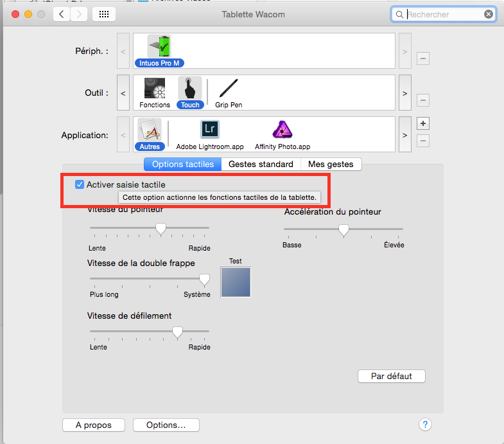Show more apps in the Application list
Image resolution: width=504 pixels, height=444 pixels.
405,134
